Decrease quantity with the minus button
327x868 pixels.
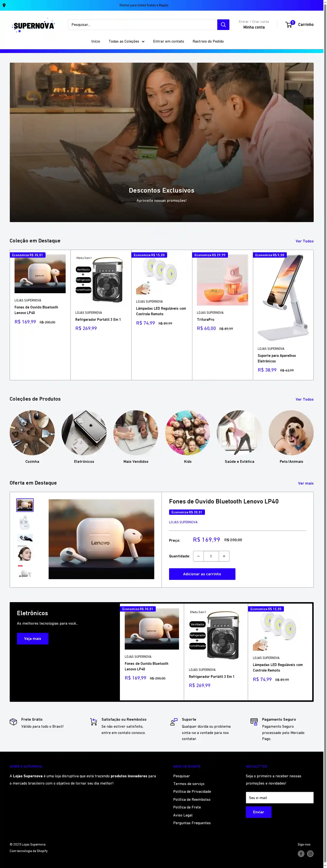198,556
